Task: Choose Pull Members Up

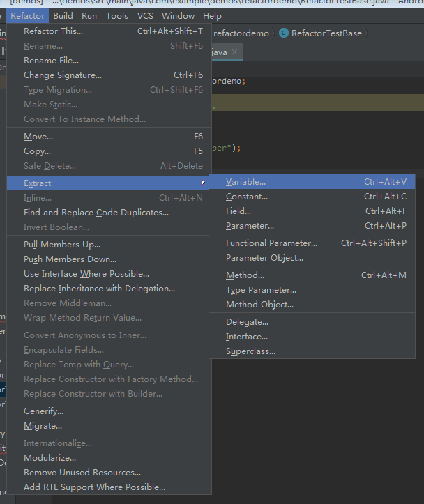Action: pyautogui.click(x=62, y=245)
